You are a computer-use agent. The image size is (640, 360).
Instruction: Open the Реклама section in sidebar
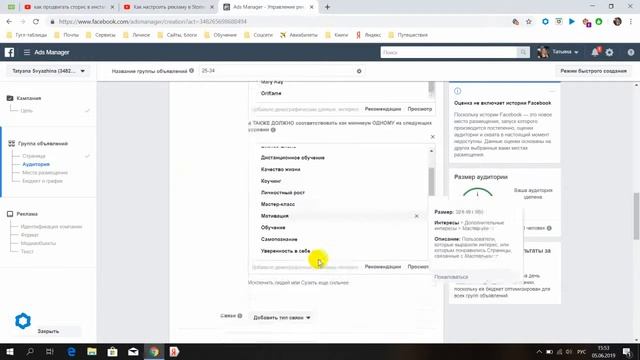pos(27,214)
